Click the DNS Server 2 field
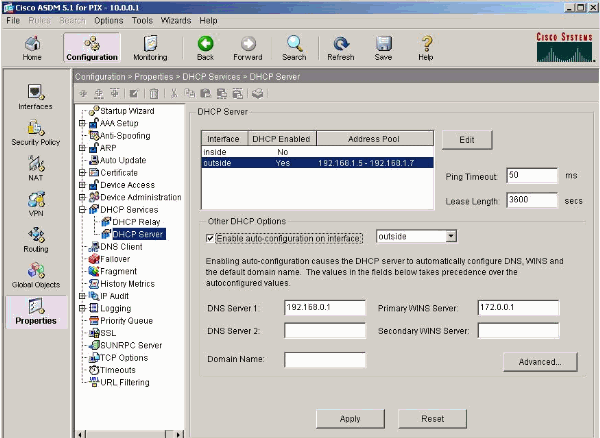 click(x=325, y=331)
